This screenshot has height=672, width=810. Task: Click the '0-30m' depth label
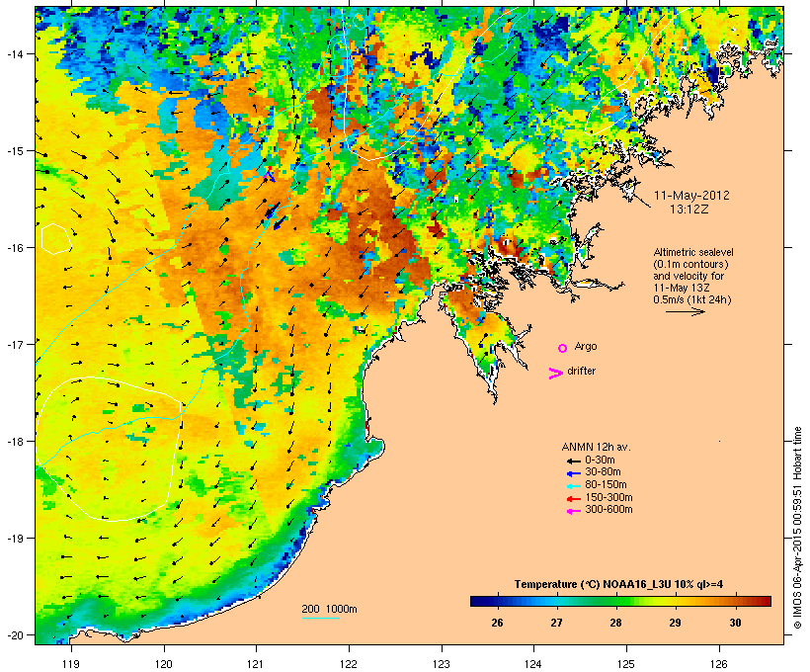600,461
